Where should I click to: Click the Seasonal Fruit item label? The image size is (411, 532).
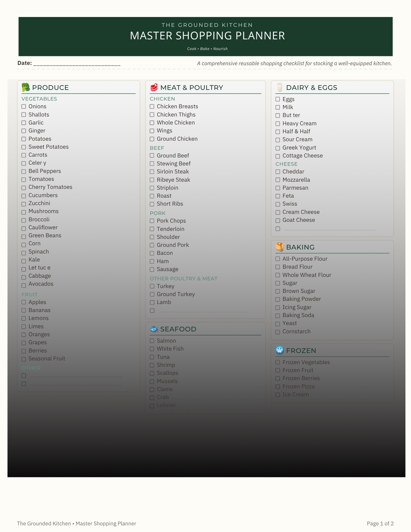[x=47, y=359]
